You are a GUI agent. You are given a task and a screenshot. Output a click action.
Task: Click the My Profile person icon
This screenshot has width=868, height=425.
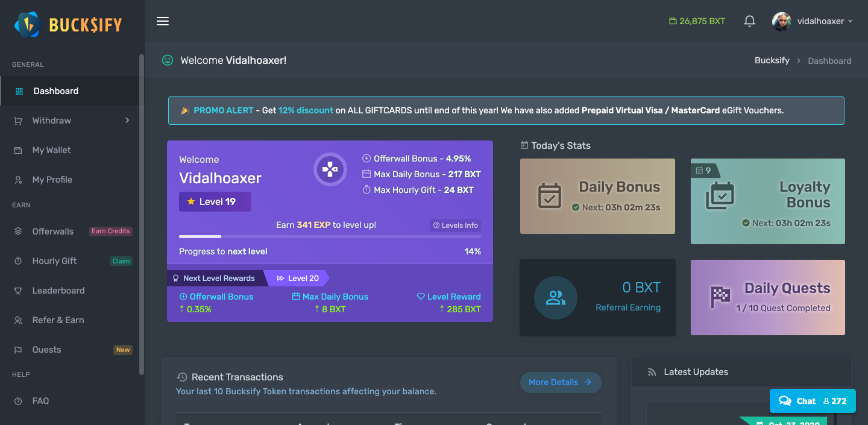click(x=18, y=180)
